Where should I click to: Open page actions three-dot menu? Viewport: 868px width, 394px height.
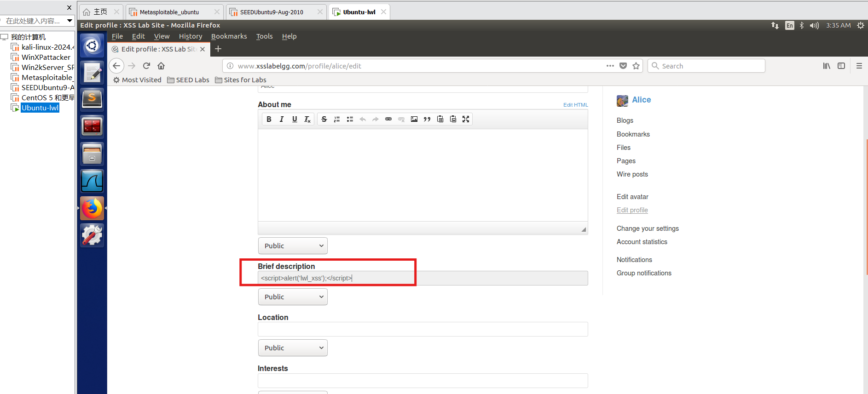pyautogui.click(x=610, y=66)
